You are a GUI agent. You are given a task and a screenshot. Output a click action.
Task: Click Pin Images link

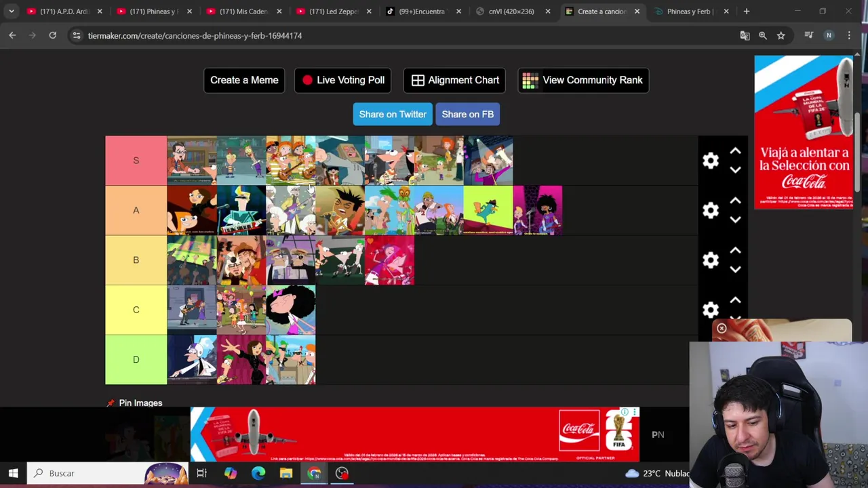pos(140,403)
